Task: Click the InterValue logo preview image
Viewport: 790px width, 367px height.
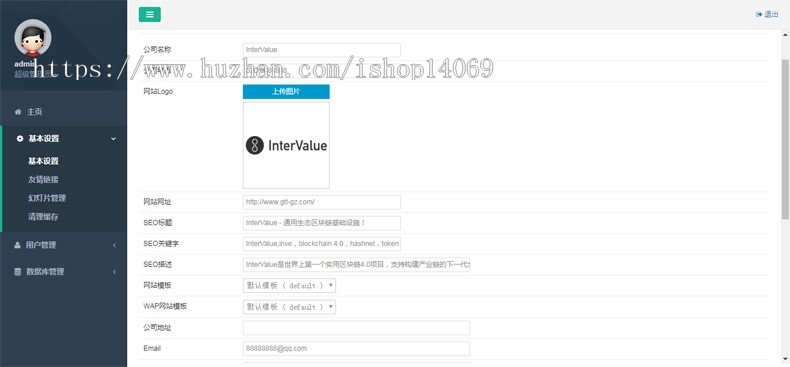Action: [x=286, y=146]
